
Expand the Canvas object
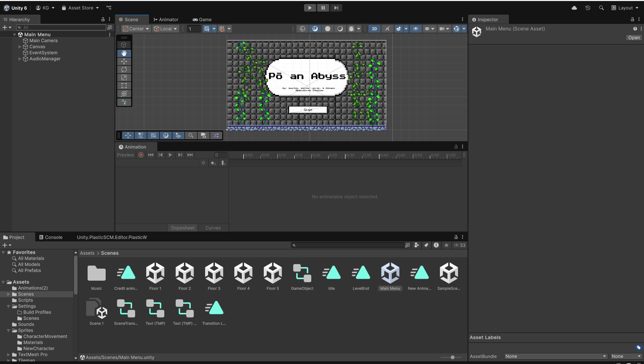[x=20, y=47]
